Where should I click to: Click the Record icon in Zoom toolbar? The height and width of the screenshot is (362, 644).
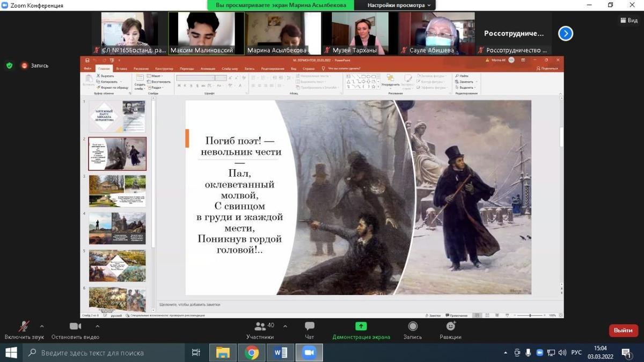point(413,327)
